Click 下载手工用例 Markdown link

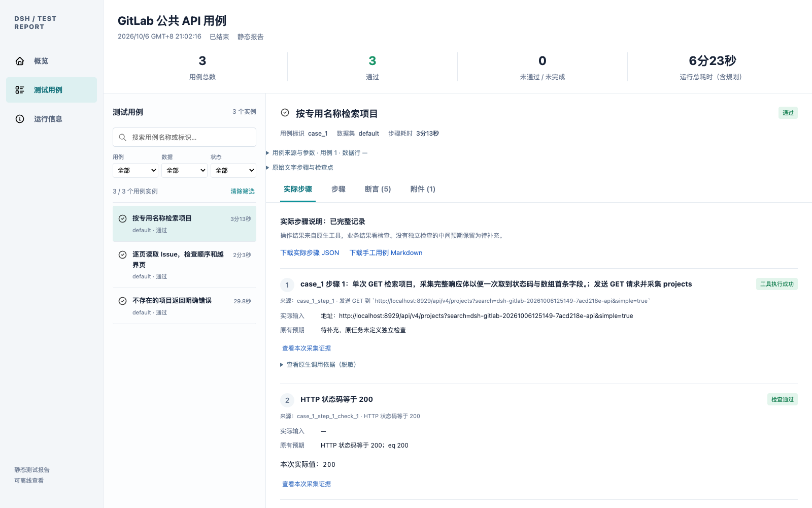pos(386,252)
